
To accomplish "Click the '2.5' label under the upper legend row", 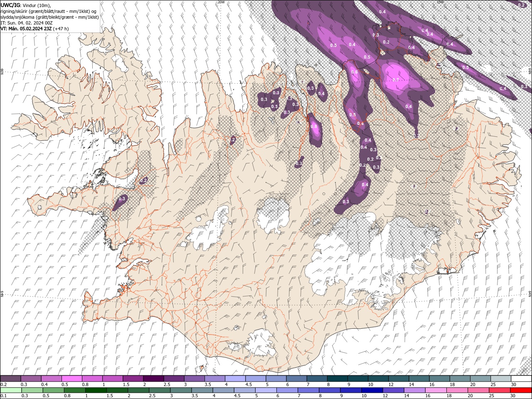I will click(x=167, y=384).
